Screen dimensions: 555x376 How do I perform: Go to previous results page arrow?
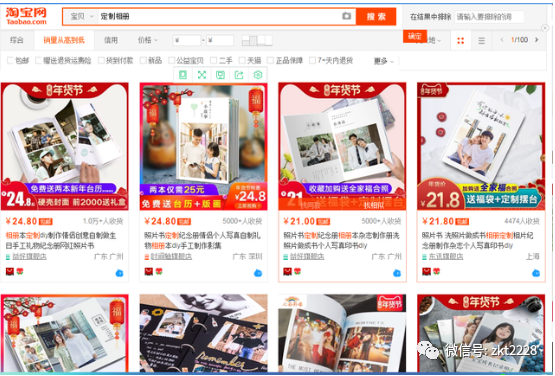tap(502, 40)
